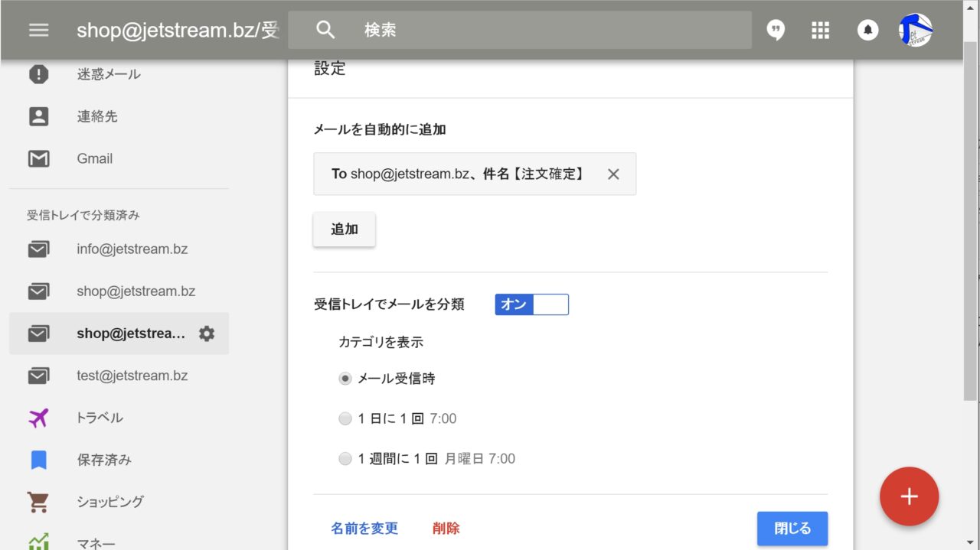Click the red 削除 link
The image size is (980, 550).
(446, 529)
